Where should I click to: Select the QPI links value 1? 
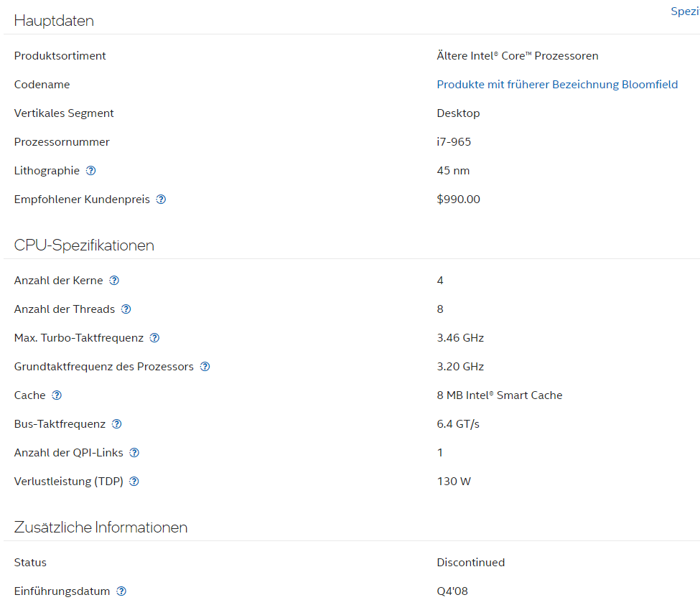pyautogui.click(x=440, y=453)
